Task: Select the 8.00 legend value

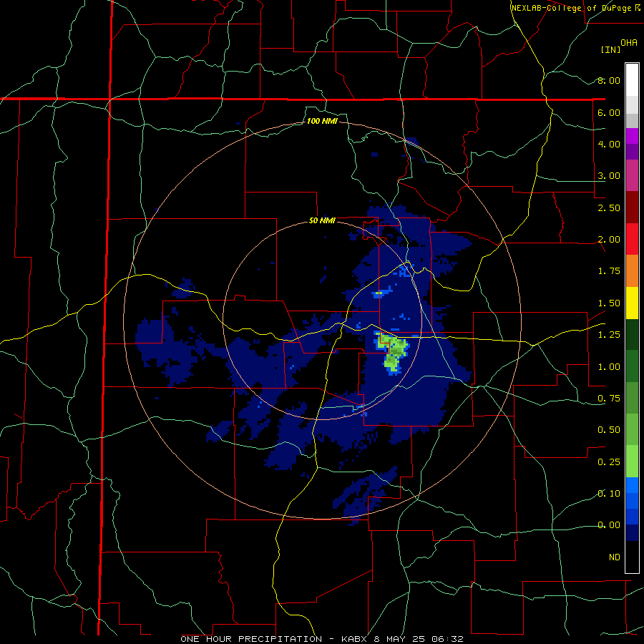Action: click(x=609, y=80)
